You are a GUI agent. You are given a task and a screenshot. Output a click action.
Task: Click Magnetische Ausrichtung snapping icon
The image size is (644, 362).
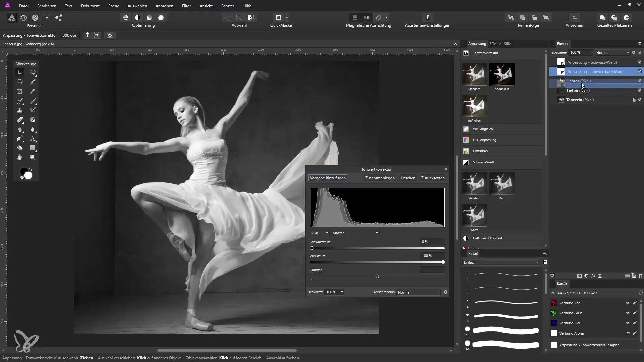[378, 18]
